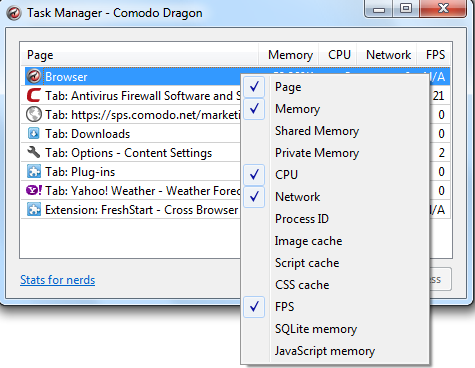Uncheck the Page column checkmark
This screenshot has height=368, width=475.
coord(254,87)
